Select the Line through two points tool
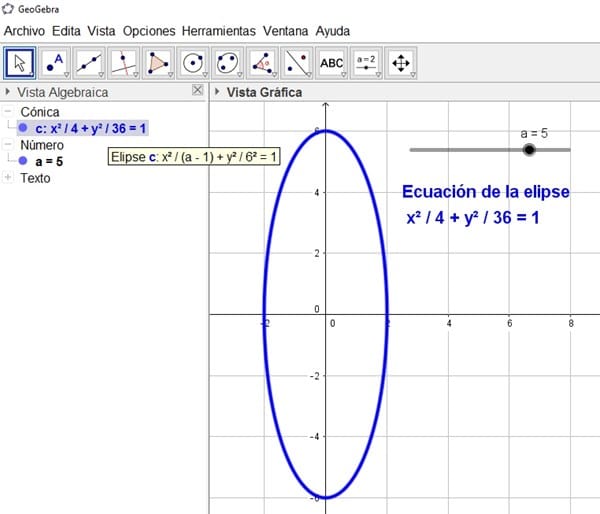 89,63
